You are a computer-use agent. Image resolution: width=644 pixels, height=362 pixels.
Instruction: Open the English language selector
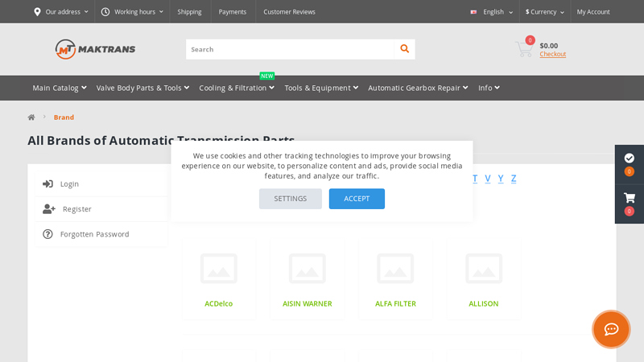492,12
